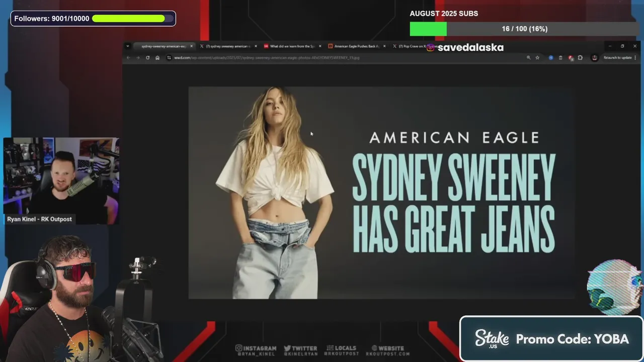Screen dimensions: 644x362
Task: Open the red badge extension icon
Action: (x=571, y=58)
